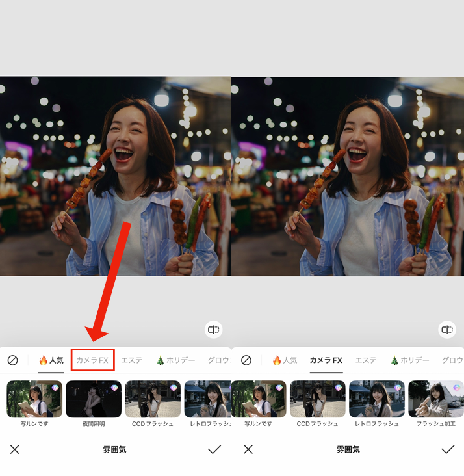The height and width of the screenshot is (476, 464).
Task: Tap the compare icon on the left screen
Action: point(214,330)
